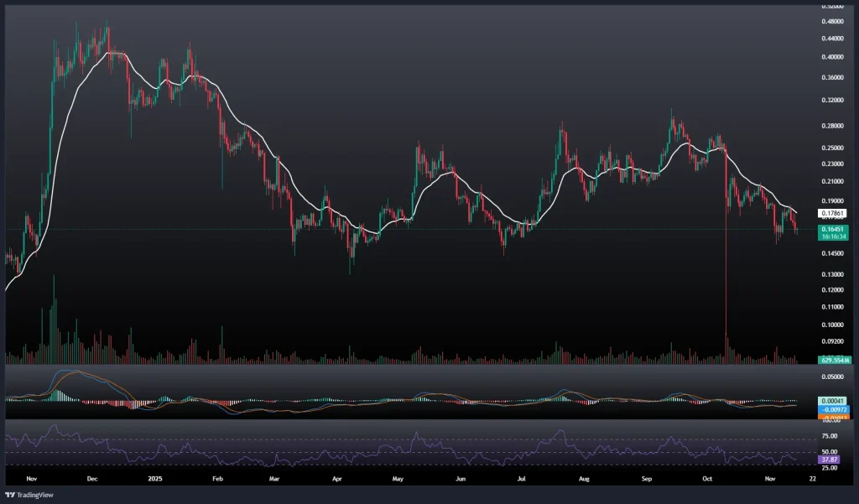This screenshot has width=859, height=504.
Task: Click the 0.05000 level on MACD scale
Action: 834,377
